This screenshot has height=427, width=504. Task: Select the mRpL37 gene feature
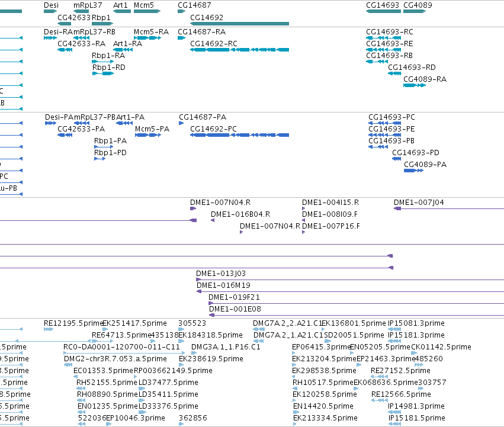[81, 11]
